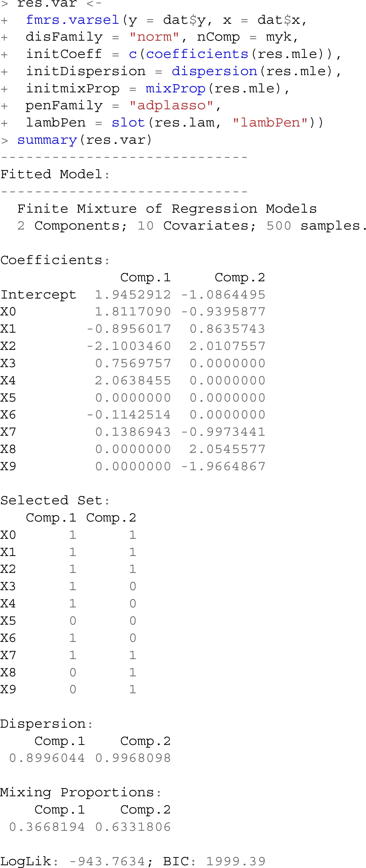The height and width of the screenshot is (868, 366).
Task: Click the LogLik value -943.7634
Action: [107, 861]
